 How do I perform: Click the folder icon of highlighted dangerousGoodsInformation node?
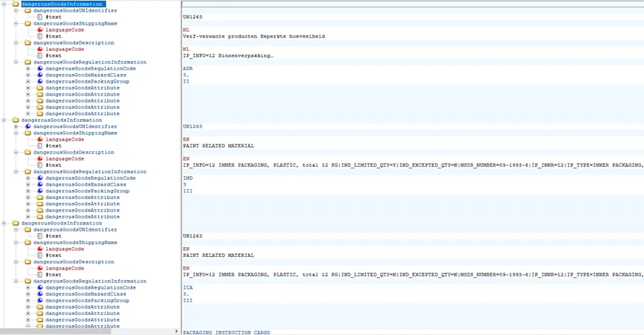[15, 4]
